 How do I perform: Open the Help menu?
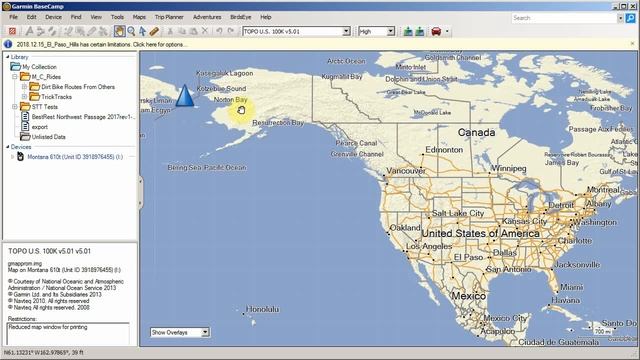click(x=266, y=17)
